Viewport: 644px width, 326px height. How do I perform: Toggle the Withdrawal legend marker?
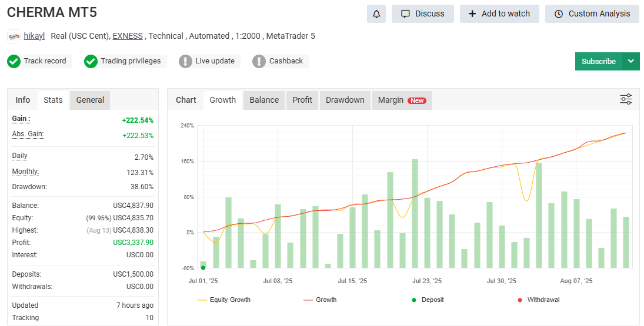[538, 300]
